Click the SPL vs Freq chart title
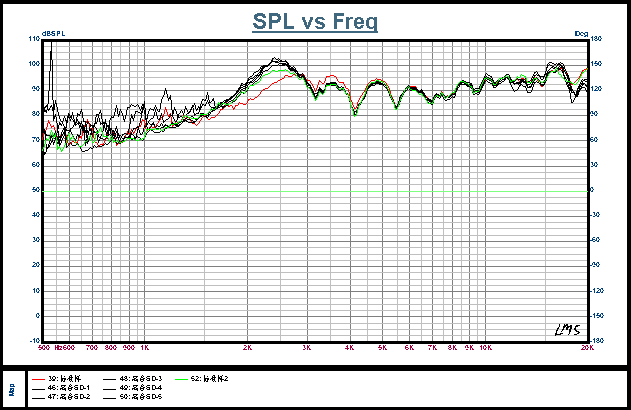The height and width of the screenshot is (410, 631). point(315,22)
